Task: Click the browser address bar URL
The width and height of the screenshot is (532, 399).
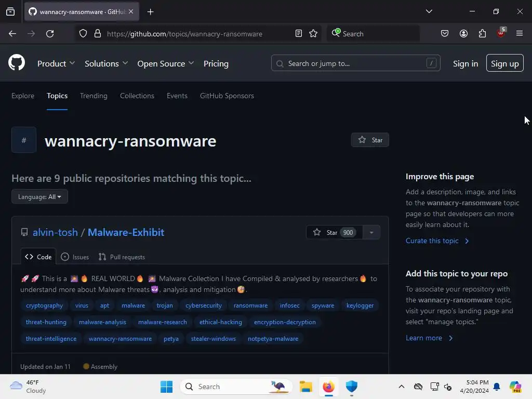Action: tap(184, 34)
